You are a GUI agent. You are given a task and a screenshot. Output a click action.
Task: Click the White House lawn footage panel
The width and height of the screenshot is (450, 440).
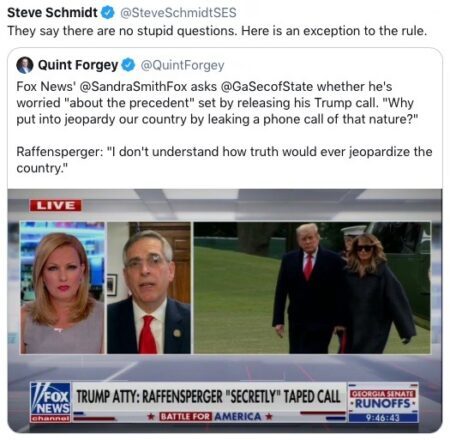pyautogui.click(x=312, y=287)
